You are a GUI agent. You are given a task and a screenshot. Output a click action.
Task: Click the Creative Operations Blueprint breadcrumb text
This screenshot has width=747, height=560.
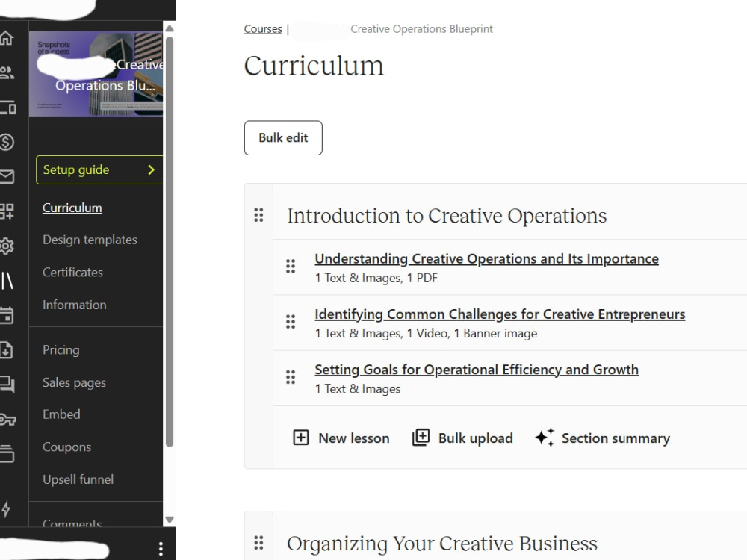pos(421,29)
